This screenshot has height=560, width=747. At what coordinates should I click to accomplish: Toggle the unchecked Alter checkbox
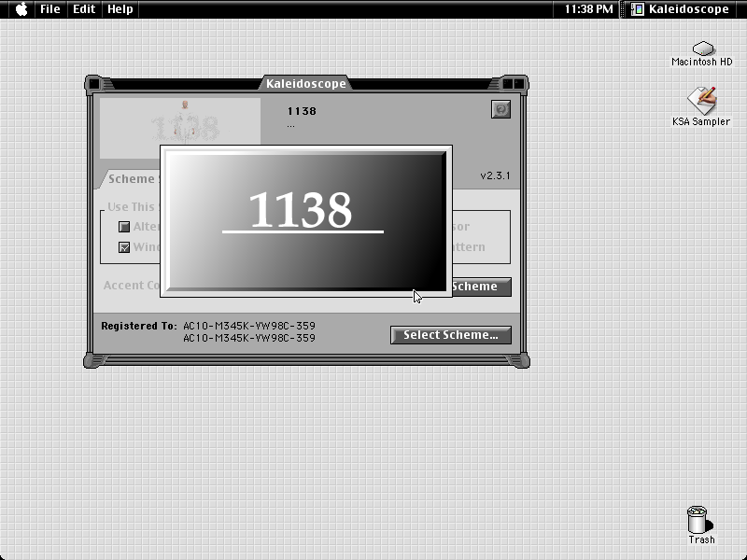point(124,227)
